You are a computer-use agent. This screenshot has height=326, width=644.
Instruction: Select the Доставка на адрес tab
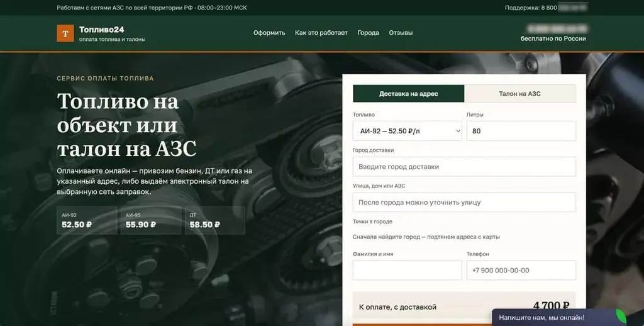click(409, 94)
